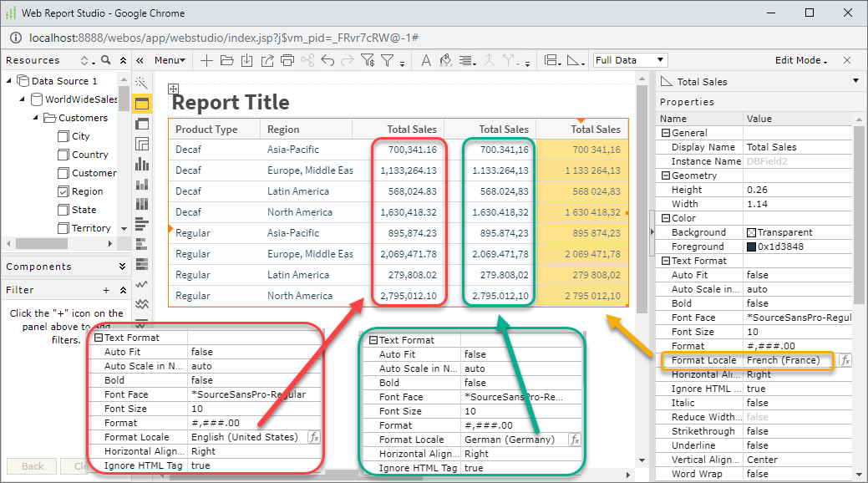This screenshot has width=868, height=483.
Task: Click the search icon in Resources panel
Action: coord(106,60)
